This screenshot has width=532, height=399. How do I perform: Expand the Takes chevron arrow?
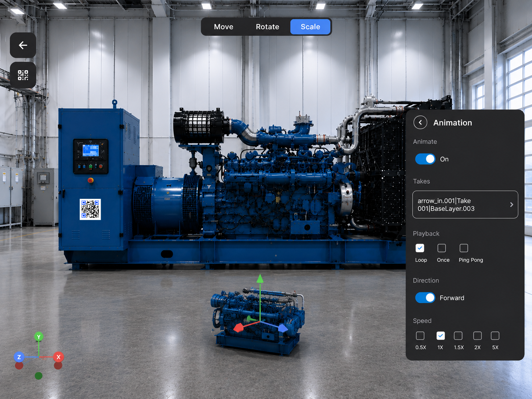pyautogui.click(x=511, y=205)
